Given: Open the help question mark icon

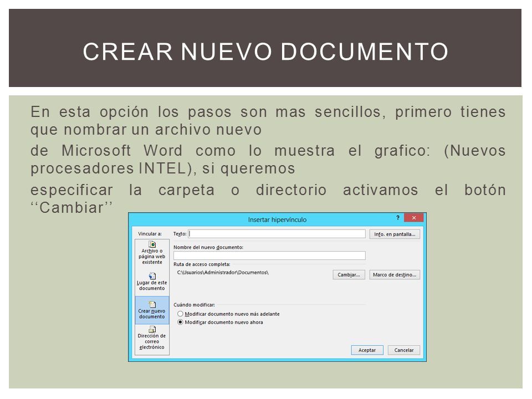Looking at the screenshot, I should coord(398,218).
